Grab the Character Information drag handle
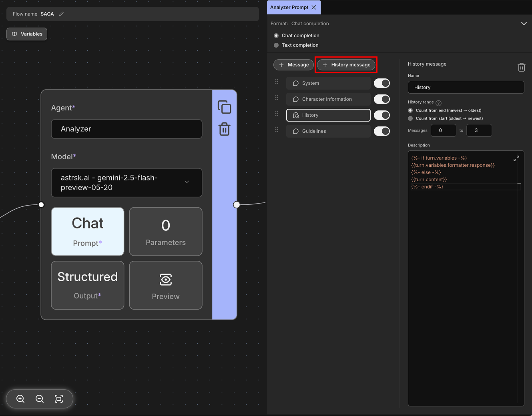Viewport: 532px width, 416px height. click(x=277, y=98)
